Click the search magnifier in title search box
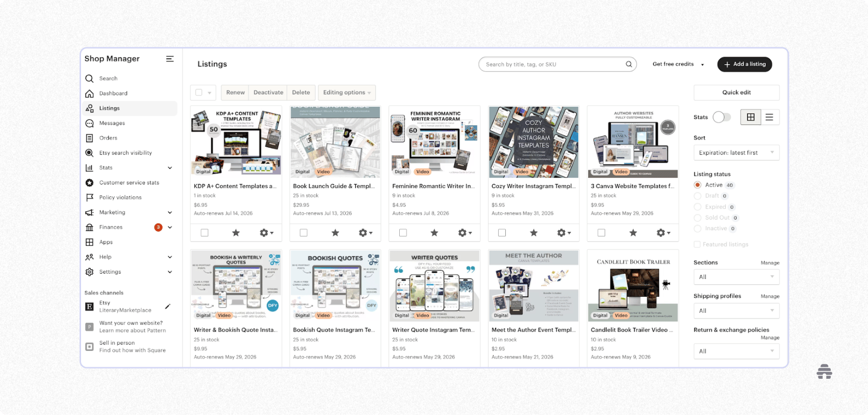868x415 pixels. 629,64
